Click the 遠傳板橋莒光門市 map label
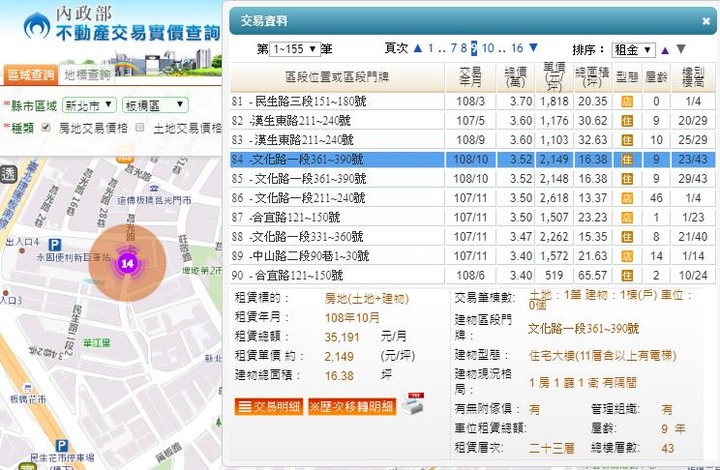Screen dimensions: 720x470 point(154,200)
